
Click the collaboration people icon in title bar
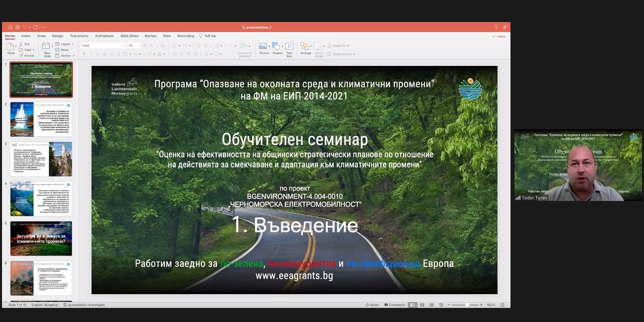click(x=505, y=27)
